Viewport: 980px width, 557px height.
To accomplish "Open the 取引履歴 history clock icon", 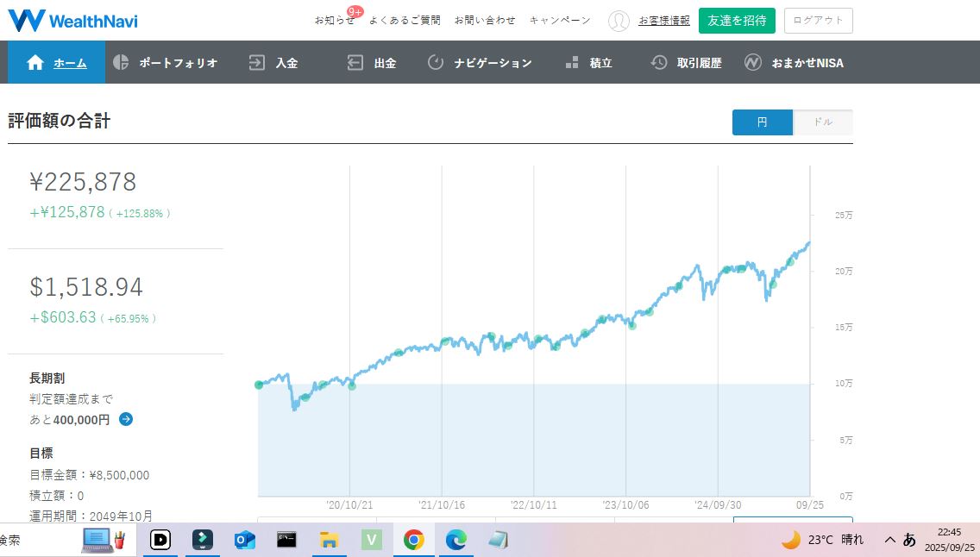I will coord(659,62).
